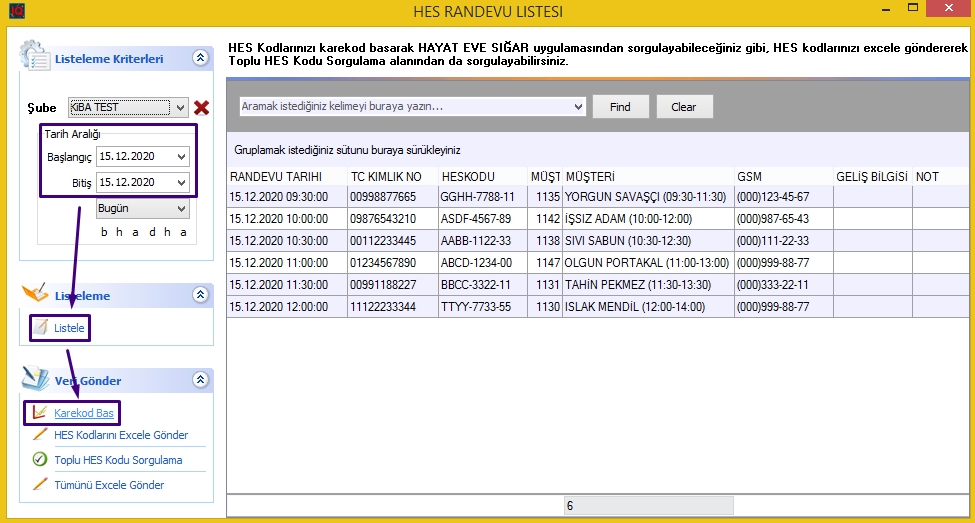Click the pencil icon beside HES Kodlarını Excele Gönder
Viewport: 975px width, 523px height.
40,435
